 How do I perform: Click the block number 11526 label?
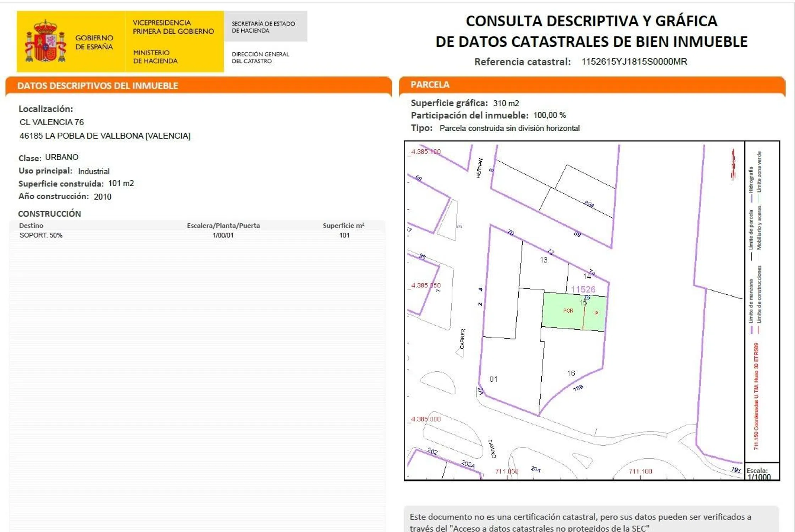pos(583,289)
